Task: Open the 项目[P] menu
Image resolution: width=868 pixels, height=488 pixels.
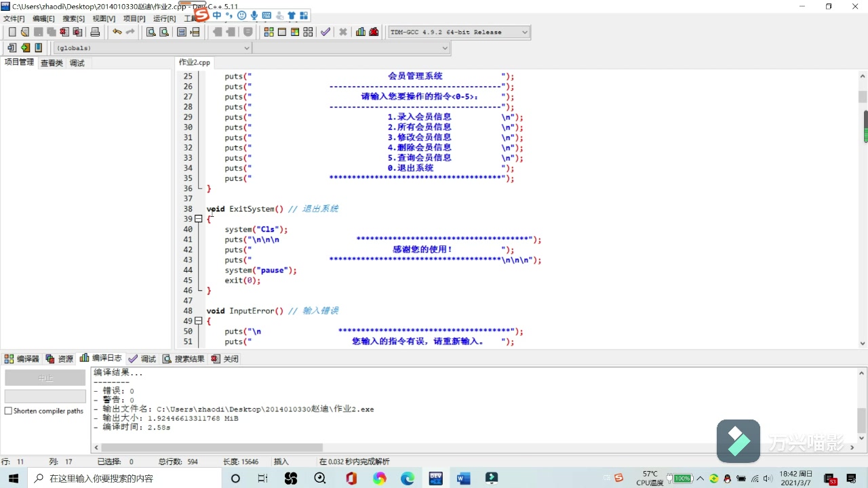Action: tap(134, 19)
